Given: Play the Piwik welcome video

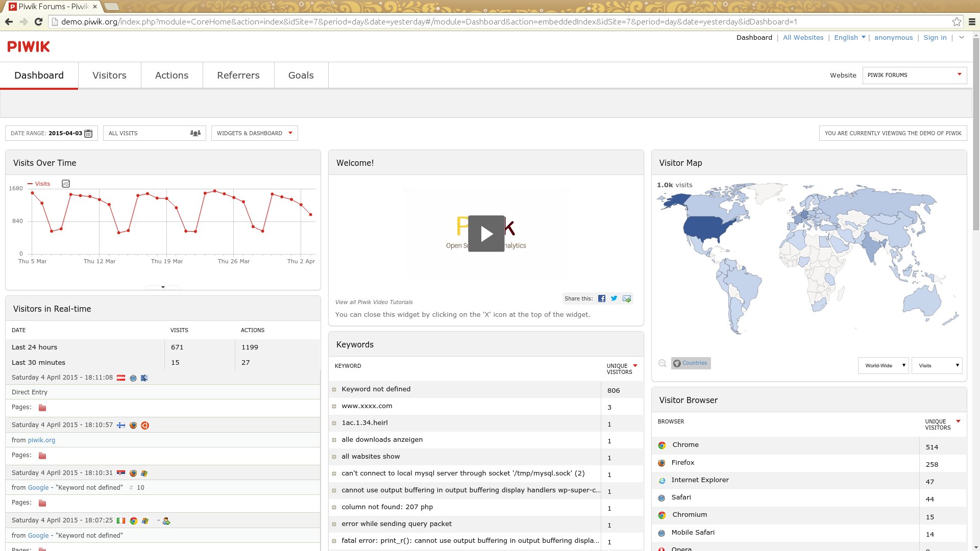Looking at the screenshot, I should point(486,233).
